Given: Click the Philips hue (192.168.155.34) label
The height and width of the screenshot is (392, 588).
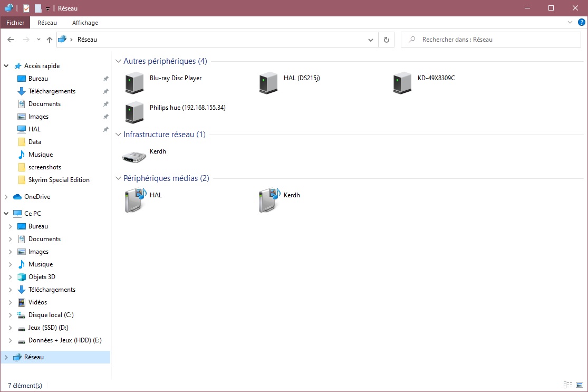Looking at the screenshot, I should (188, 108).
